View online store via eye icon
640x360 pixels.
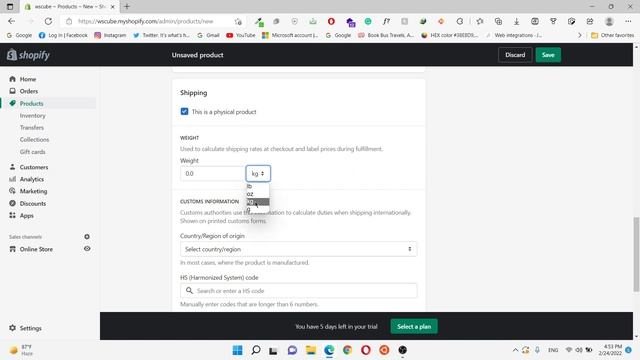coord(87,249)
